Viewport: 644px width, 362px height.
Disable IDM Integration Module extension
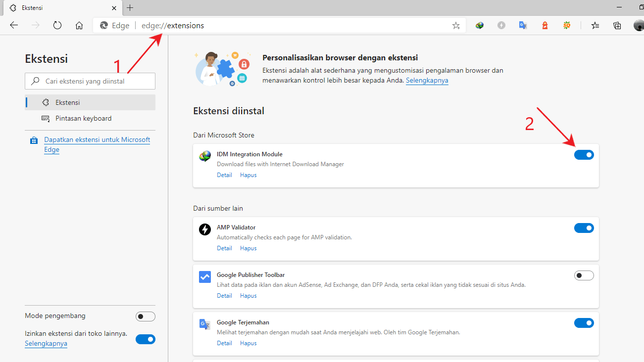(584, 155)
